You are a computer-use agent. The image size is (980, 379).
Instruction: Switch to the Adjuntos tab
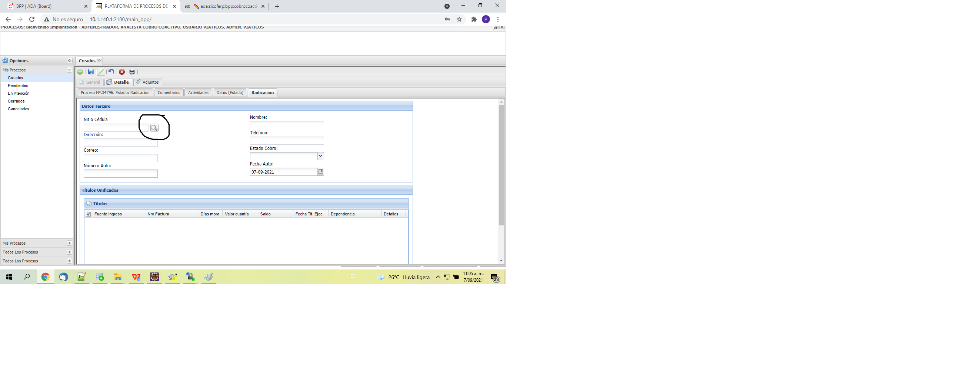[148, 82]
